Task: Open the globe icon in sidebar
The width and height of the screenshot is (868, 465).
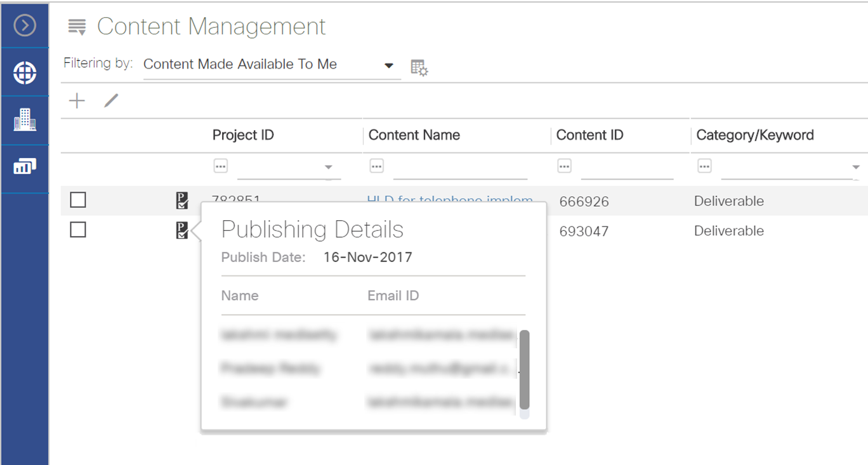Action: (x=25, y=73)
